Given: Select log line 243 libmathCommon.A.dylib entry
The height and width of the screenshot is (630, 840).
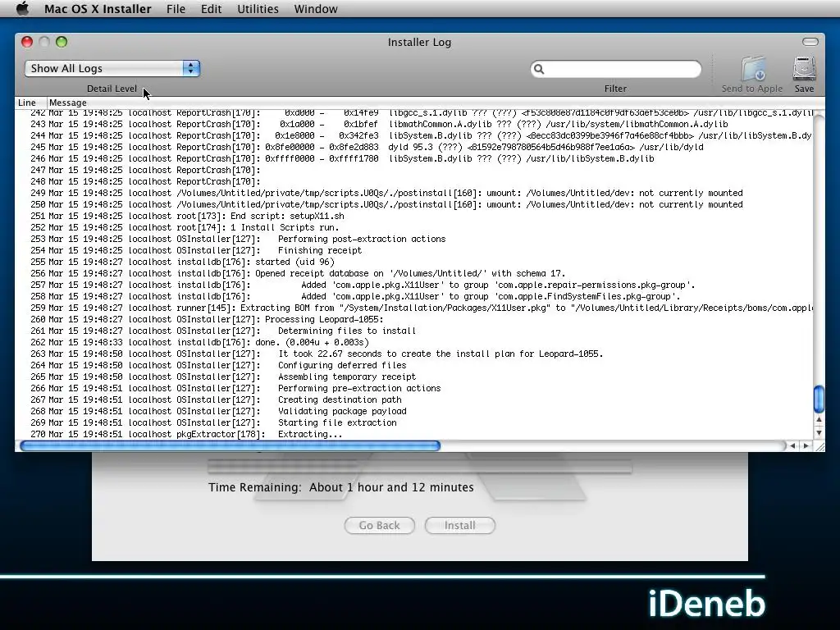Looking at the screenshot, I should (414, 125).
